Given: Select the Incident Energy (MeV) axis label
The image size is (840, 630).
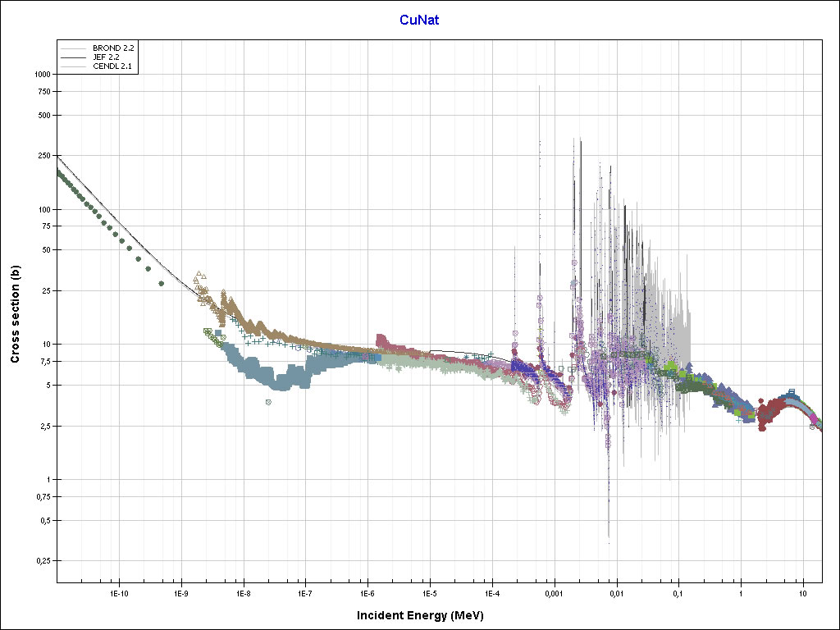Looking at the screenshot, I should [x=426, y=614].
